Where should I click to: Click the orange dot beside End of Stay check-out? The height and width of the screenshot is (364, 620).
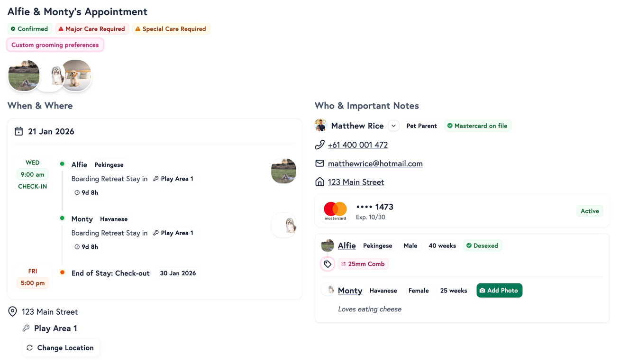tap(62, 273)
